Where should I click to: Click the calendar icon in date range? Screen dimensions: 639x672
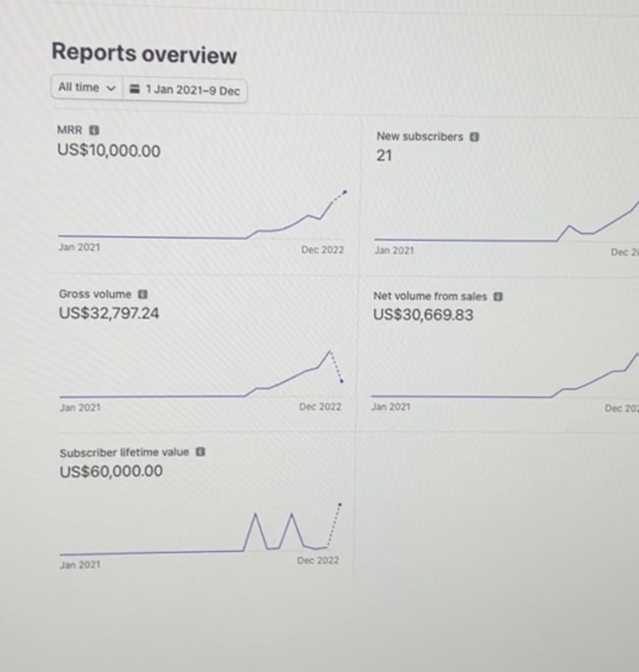[x=135, y=88]
